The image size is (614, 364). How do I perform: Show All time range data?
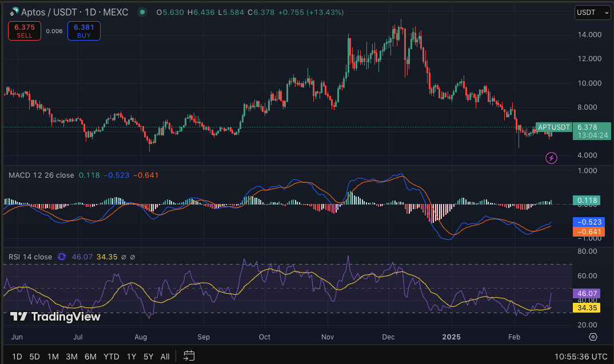click(165, 357)
